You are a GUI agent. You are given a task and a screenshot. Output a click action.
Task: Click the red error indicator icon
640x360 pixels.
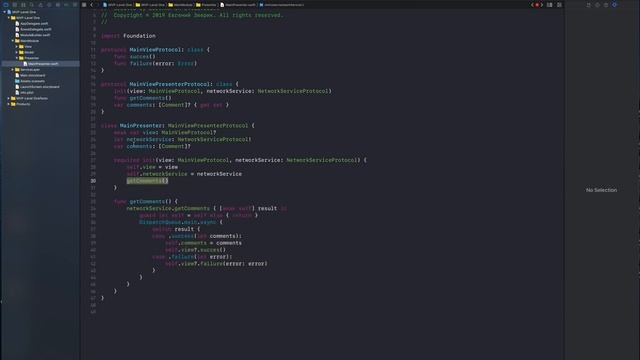[537, 5]
